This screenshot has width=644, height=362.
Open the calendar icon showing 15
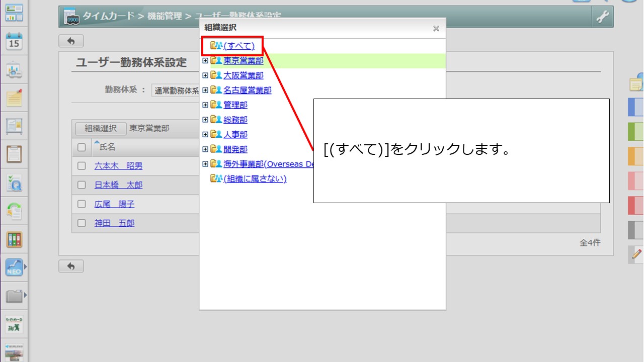pos(14,42)
